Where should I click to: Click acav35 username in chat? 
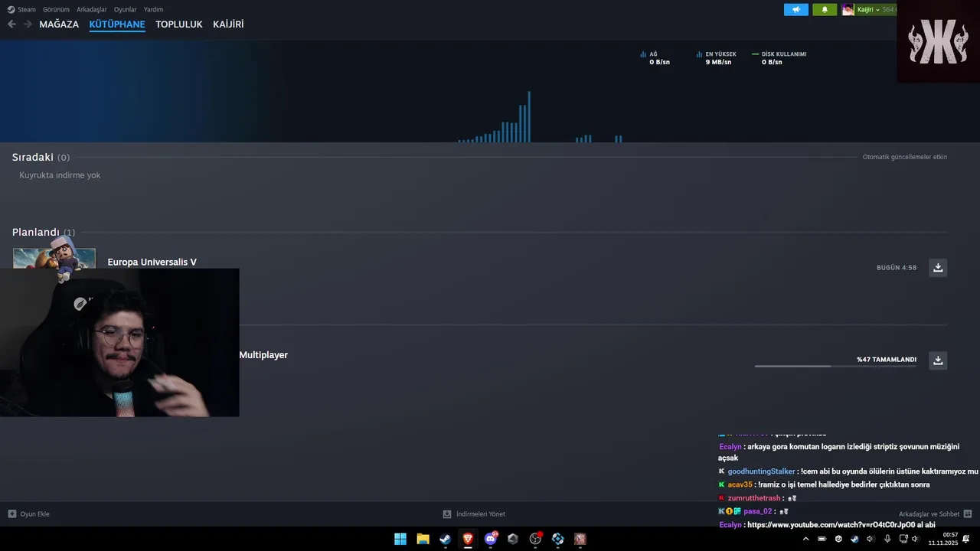coord(740,484)
